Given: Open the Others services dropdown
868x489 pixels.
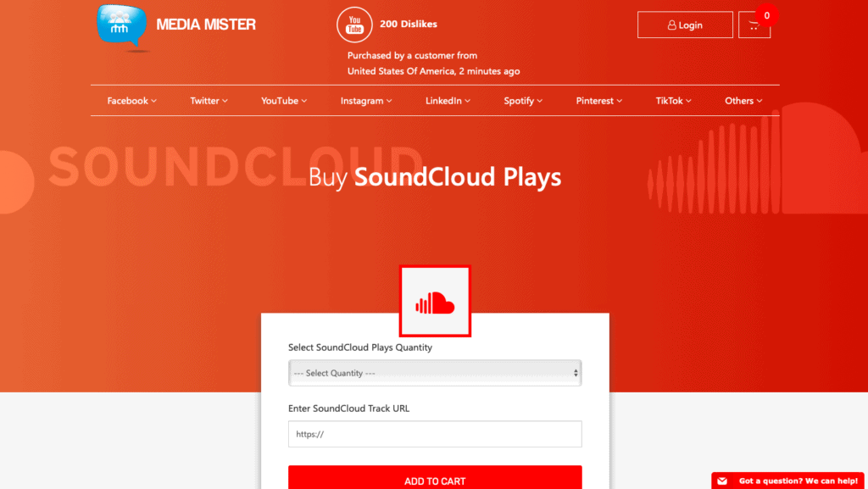Looking at the screenshot, I should 743,101.
